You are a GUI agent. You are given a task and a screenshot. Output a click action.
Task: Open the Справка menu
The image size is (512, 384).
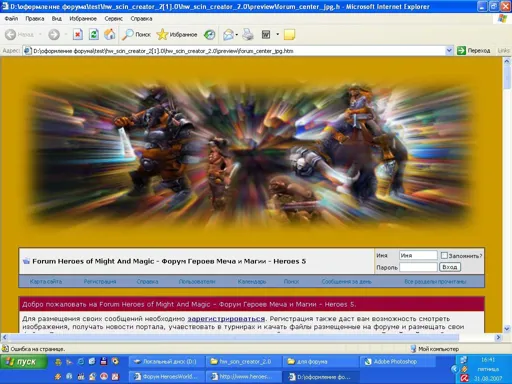141,19
